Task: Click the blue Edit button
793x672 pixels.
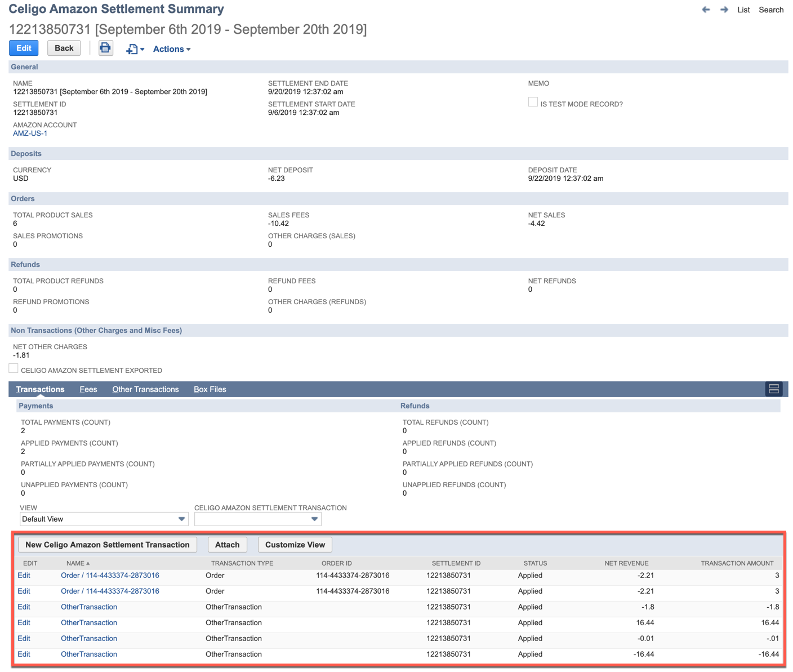Action: pyautogui.click(x=24, y=48)
